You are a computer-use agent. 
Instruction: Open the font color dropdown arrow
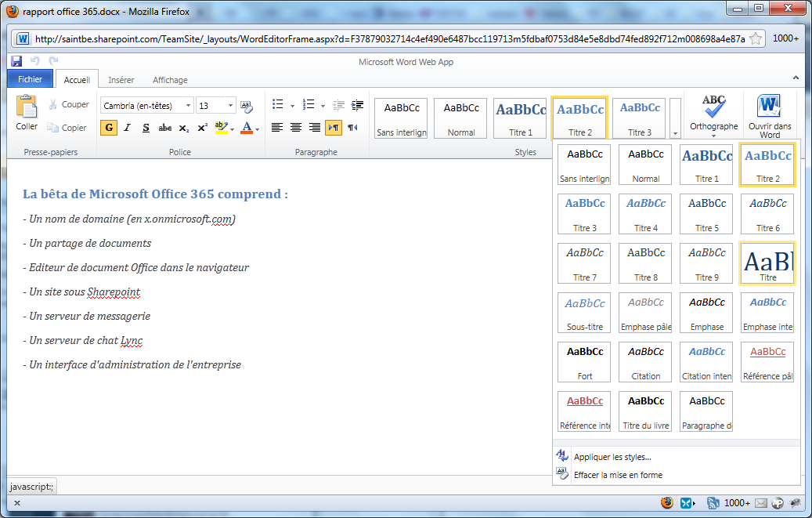(x=258, y=129)
